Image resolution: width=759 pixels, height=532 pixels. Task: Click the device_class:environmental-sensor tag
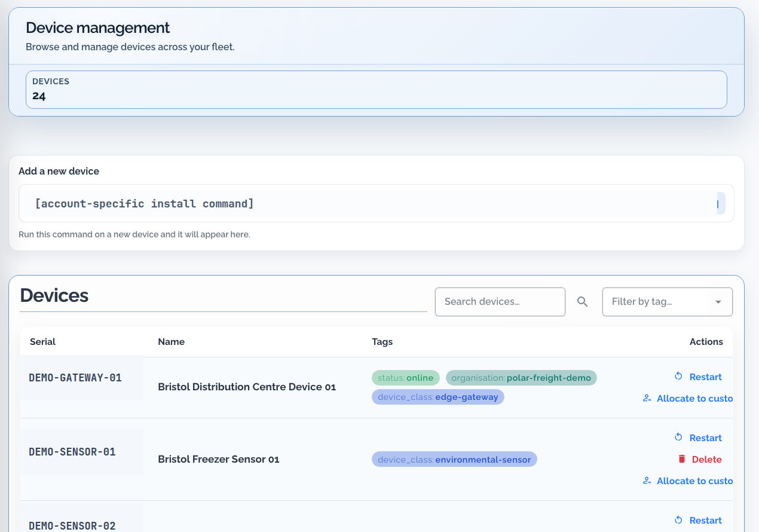click(454, 460)
